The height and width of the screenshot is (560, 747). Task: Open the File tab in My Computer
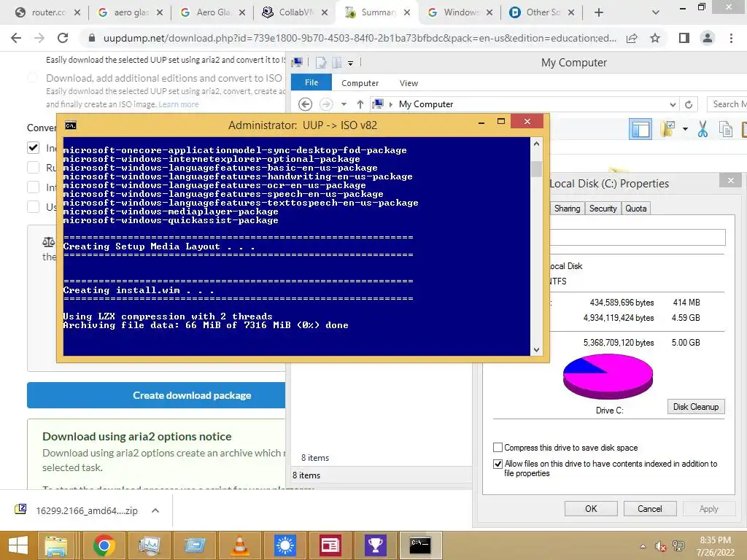pos(311,82)
